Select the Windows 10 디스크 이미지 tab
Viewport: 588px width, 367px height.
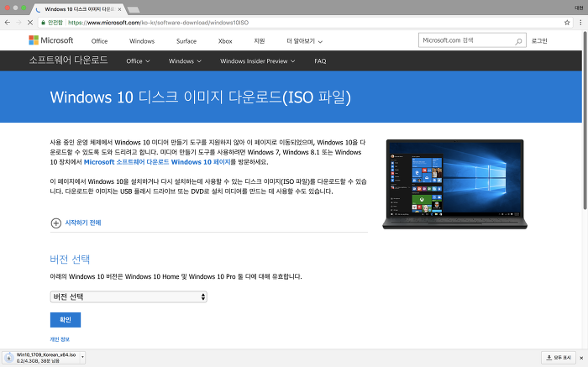click(x=79, y=9)
